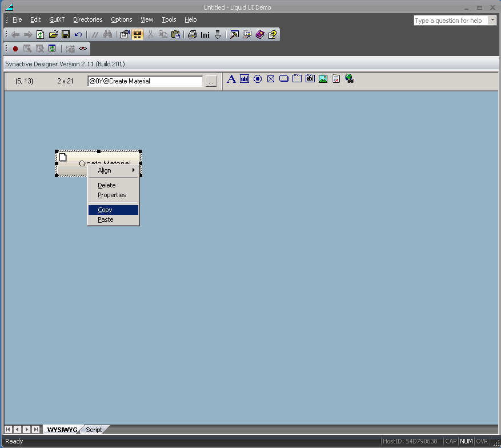Select the radio button element tool

tap(258, 79)
